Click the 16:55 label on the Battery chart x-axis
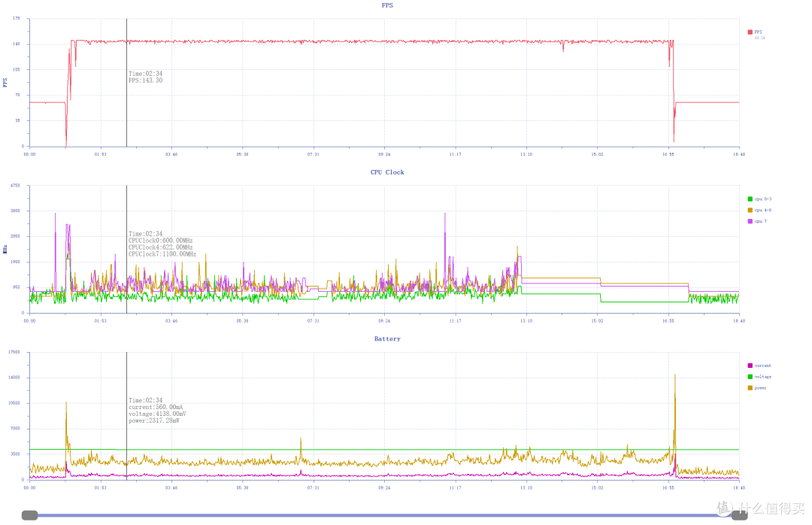The width and height of the screenshot is (812, 525). tap(668, 487)
